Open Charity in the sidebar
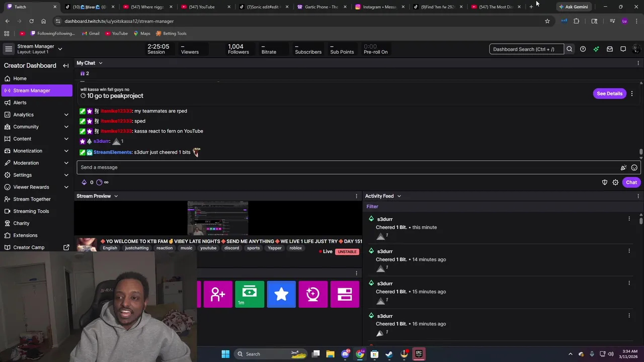644x362 pixels. click(36, 223)
